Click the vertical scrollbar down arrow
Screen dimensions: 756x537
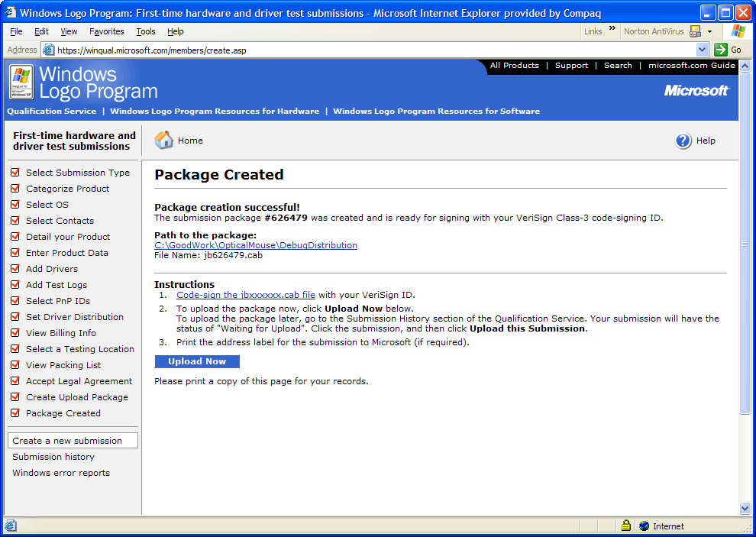tap(745, 509)
